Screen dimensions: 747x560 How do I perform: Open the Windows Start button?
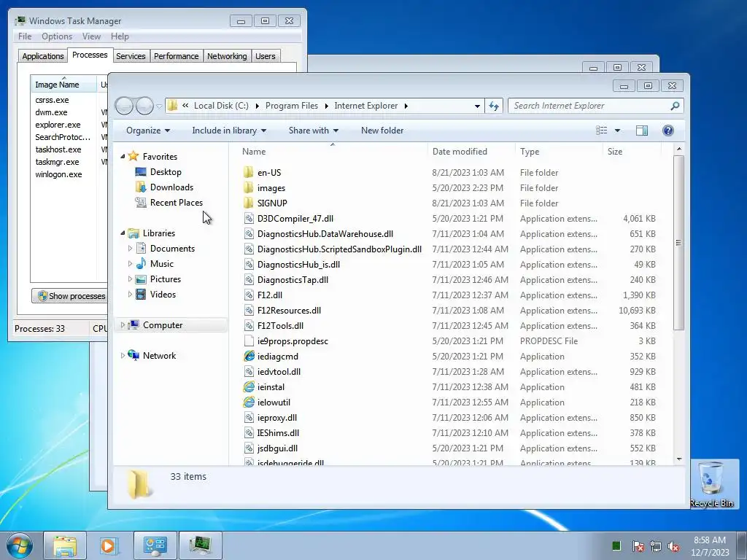20,545
